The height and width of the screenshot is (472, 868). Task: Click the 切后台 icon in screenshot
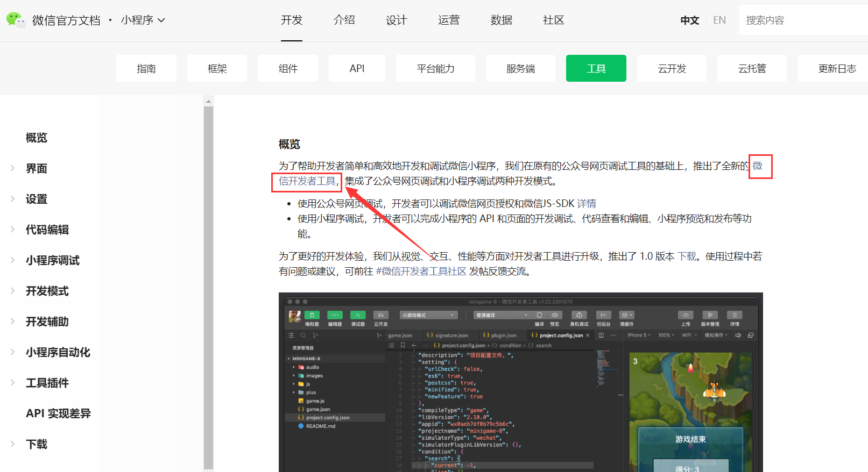pyautogui.click(x=603, y=316)
